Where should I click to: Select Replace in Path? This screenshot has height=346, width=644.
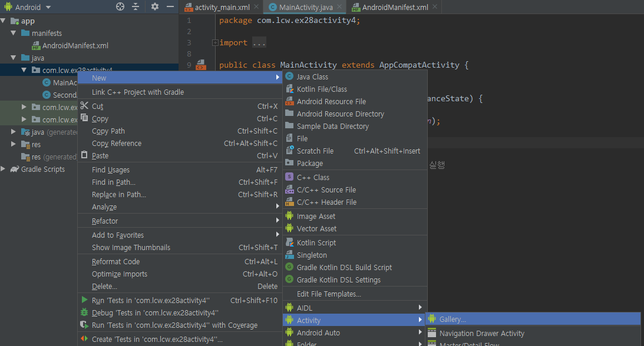coord(180,194)
